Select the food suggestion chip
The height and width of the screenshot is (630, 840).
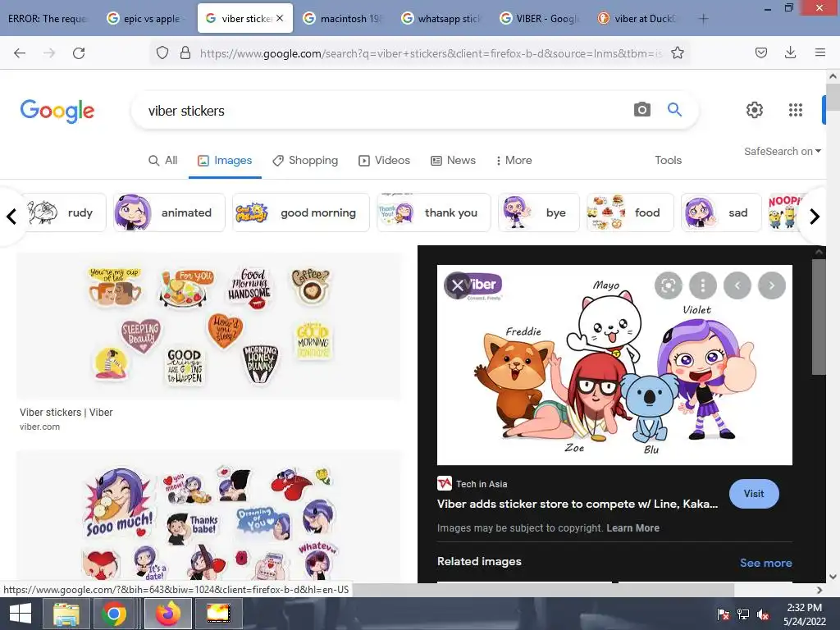[x=630, y=212]
